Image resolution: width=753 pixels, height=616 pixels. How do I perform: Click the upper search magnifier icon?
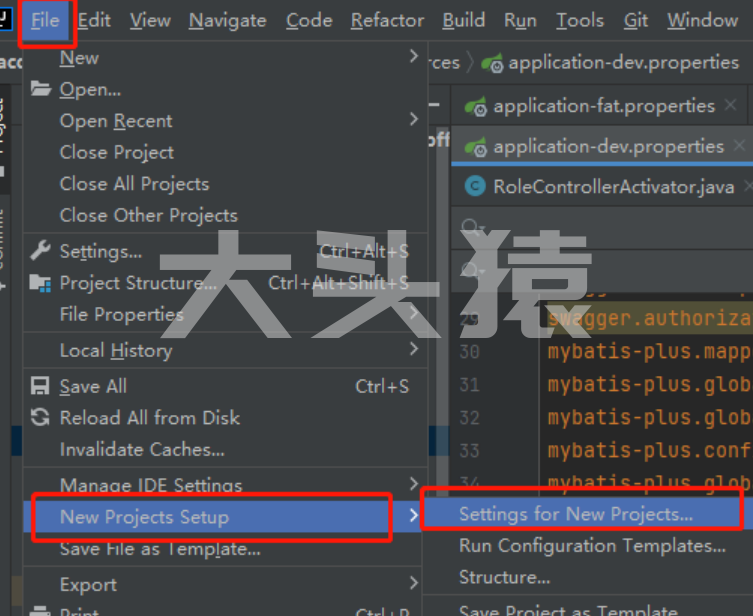click(x=473, y=227)
